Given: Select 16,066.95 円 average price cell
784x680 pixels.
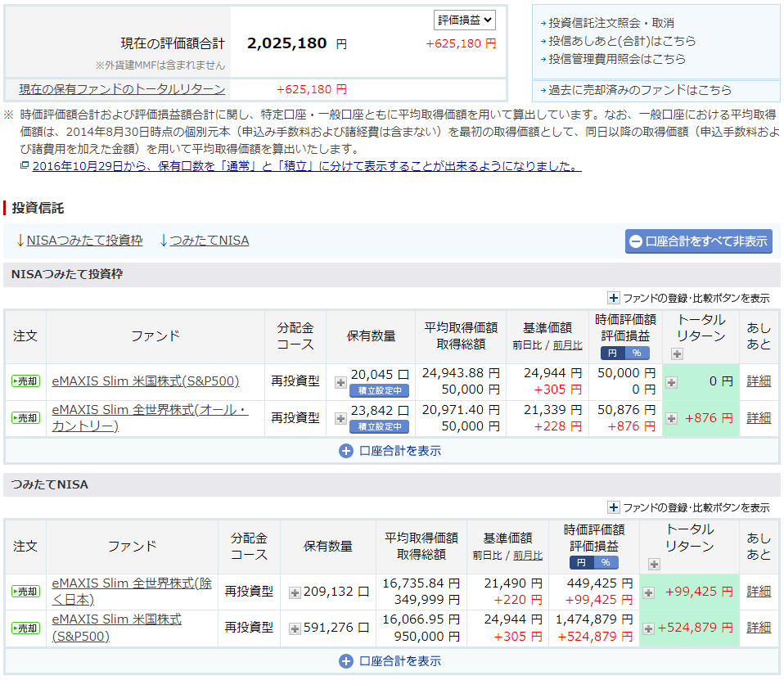Looking at the screenshot, I should 421,619.
